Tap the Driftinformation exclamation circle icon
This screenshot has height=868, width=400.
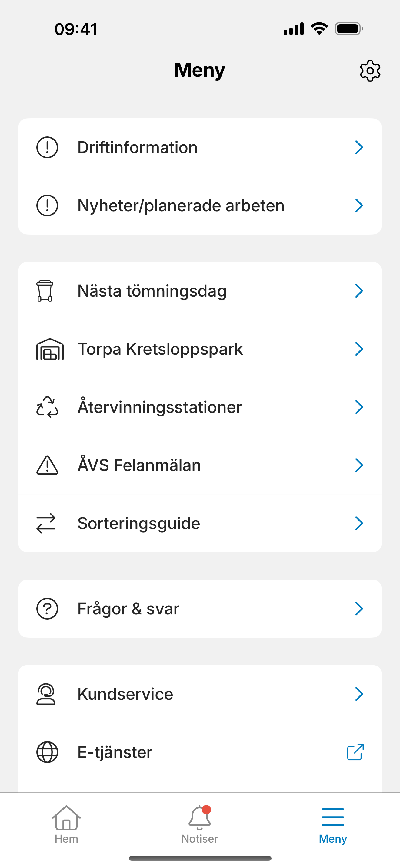pyautogui.click(x=47, y=147)
